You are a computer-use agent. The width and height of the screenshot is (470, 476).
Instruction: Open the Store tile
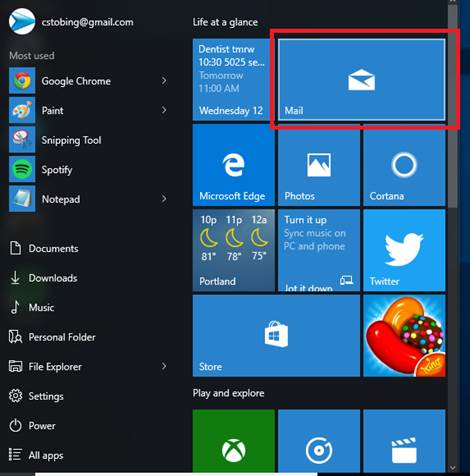coord(276,336)
